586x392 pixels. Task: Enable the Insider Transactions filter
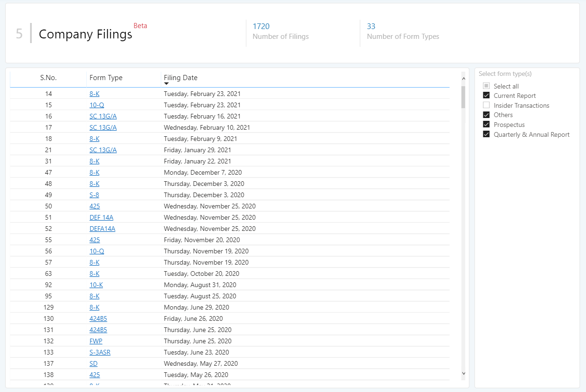point(486,105)
